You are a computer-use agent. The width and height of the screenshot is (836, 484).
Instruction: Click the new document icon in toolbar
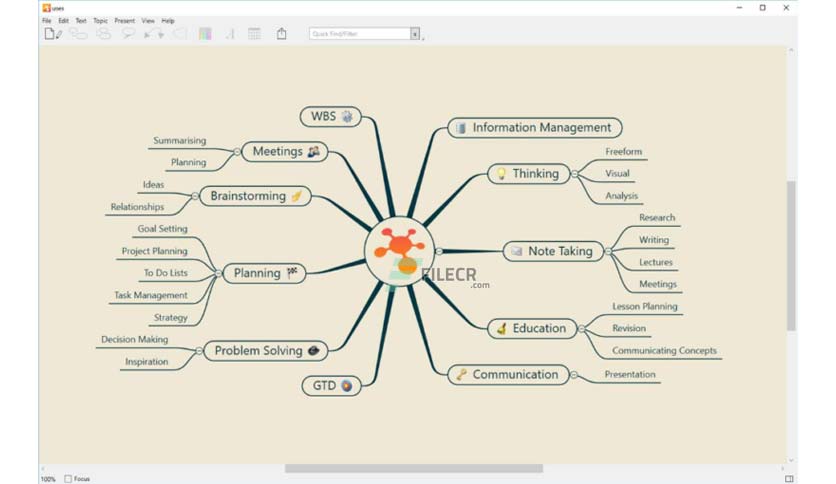point(52,34)
